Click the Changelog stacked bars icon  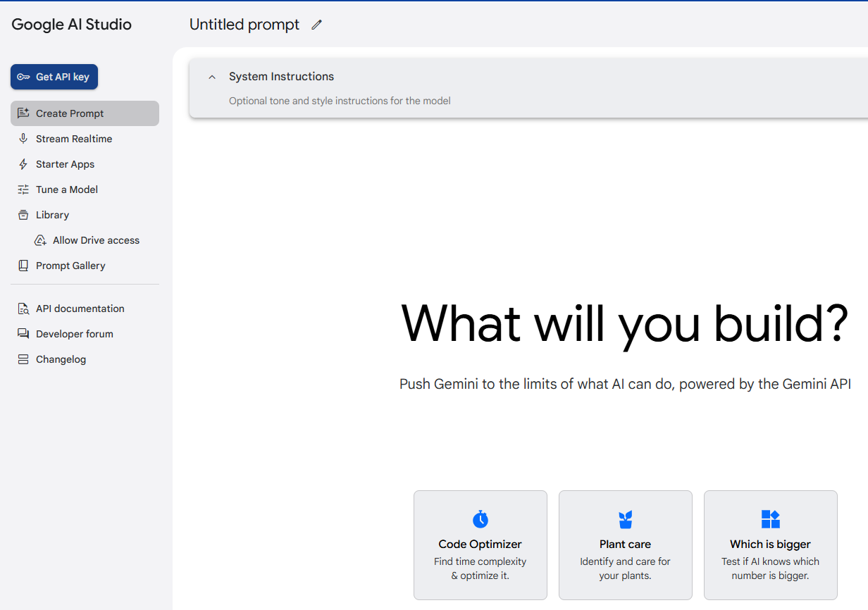[23, 359]
